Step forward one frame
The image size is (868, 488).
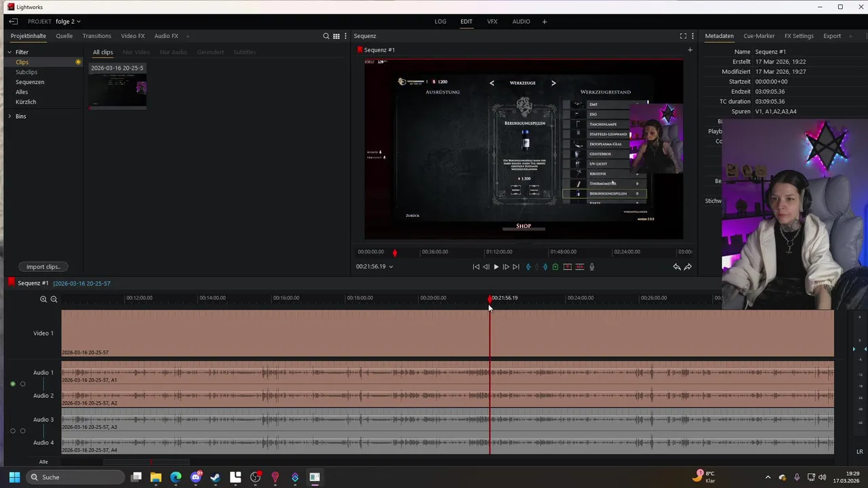[506, 267]
